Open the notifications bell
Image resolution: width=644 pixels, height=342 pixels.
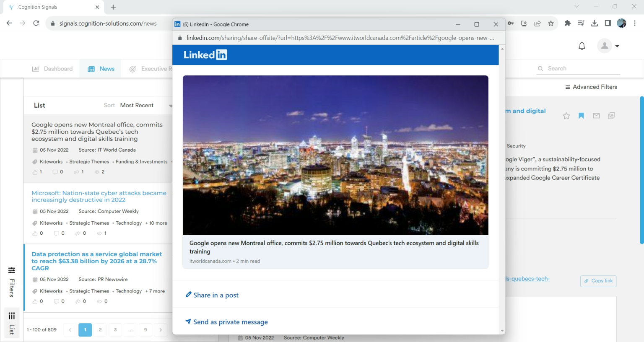[x=582, y=46]
